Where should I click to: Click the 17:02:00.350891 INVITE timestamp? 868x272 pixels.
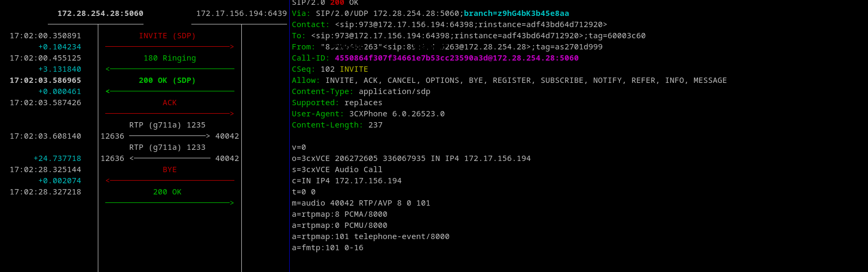45,36
